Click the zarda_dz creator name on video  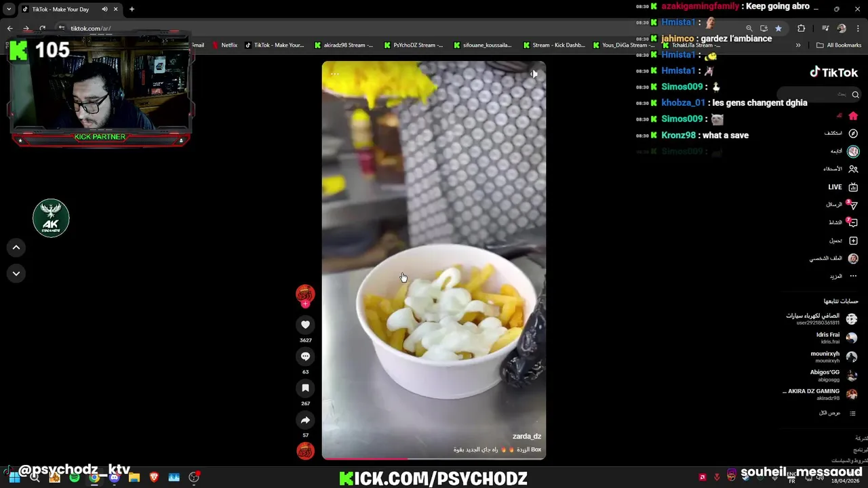click(527, 436)
